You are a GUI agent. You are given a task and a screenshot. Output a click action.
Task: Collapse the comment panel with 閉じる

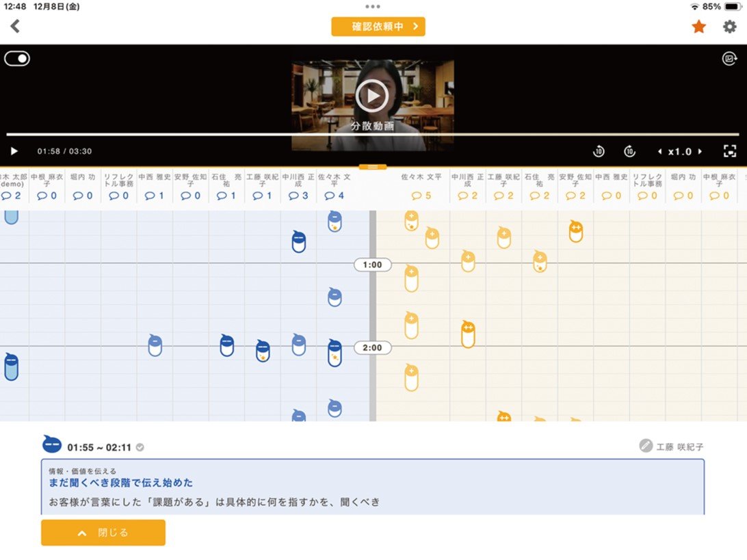pos(103,533)
